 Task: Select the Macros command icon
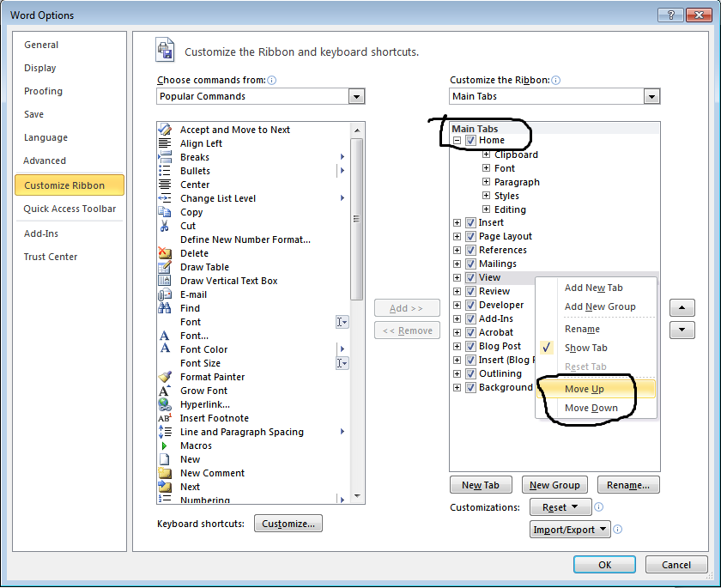pyautogui.click(x=167, y=446)
